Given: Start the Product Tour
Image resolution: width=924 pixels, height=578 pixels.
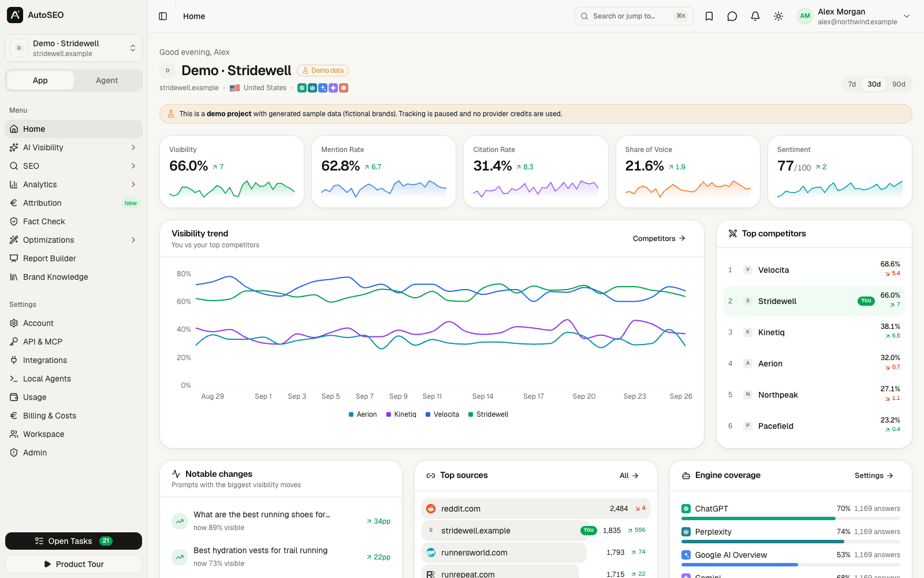Looking at the screenshot, I should [73, 564].
